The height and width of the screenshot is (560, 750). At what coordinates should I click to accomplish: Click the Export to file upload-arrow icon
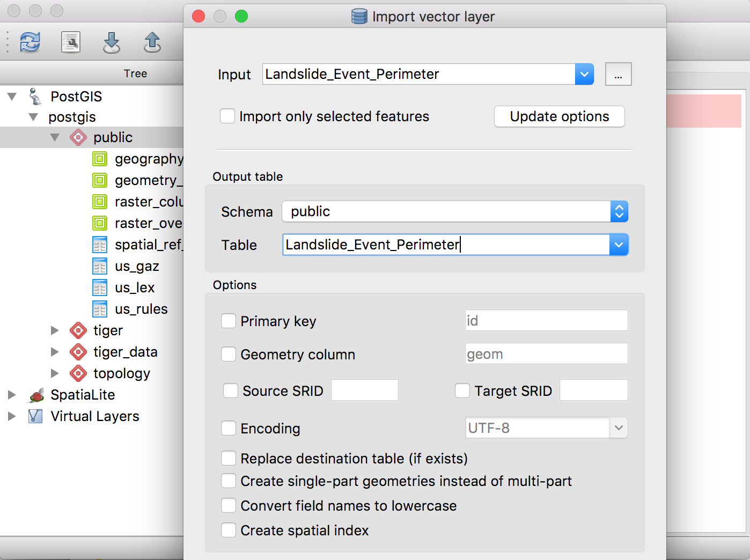pos(152,42)
